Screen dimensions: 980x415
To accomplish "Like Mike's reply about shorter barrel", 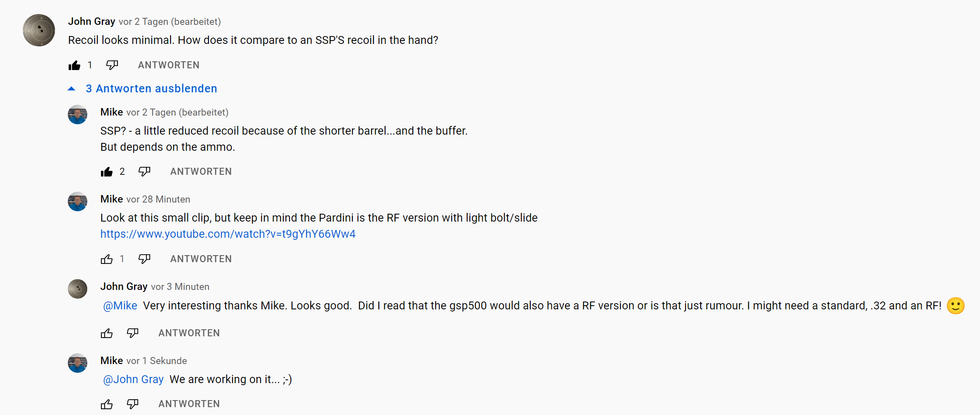I will click(107, 172).
